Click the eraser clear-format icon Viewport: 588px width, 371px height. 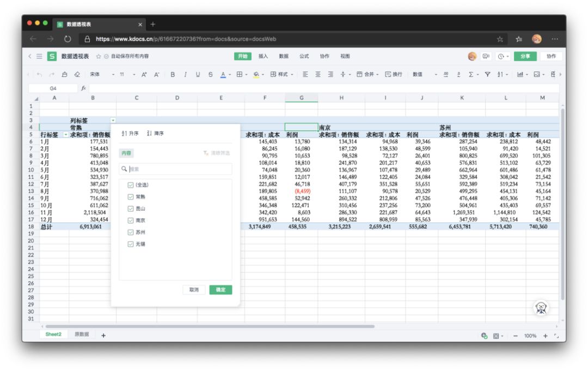tap(77, 75)
